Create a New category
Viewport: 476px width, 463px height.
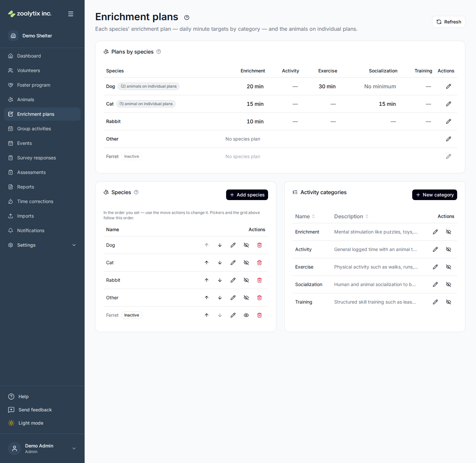tap(434, 195)
